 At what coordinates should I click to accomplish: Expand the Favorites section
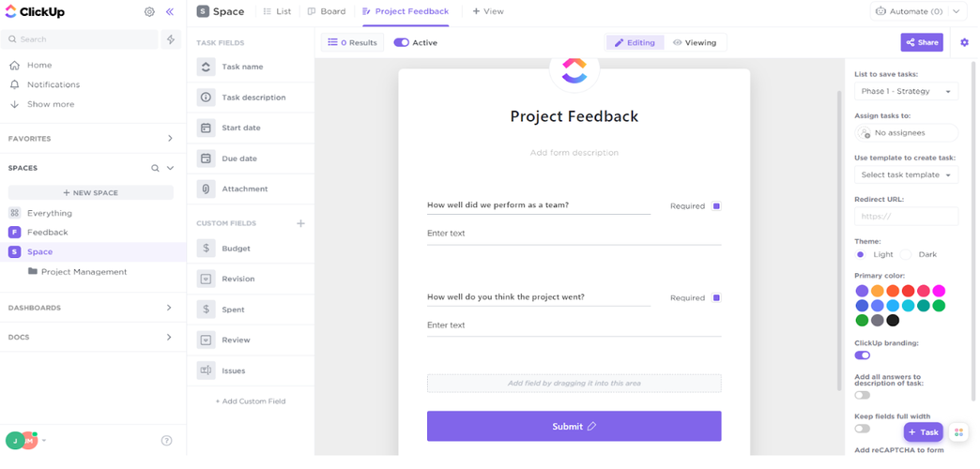click(170, 139)
